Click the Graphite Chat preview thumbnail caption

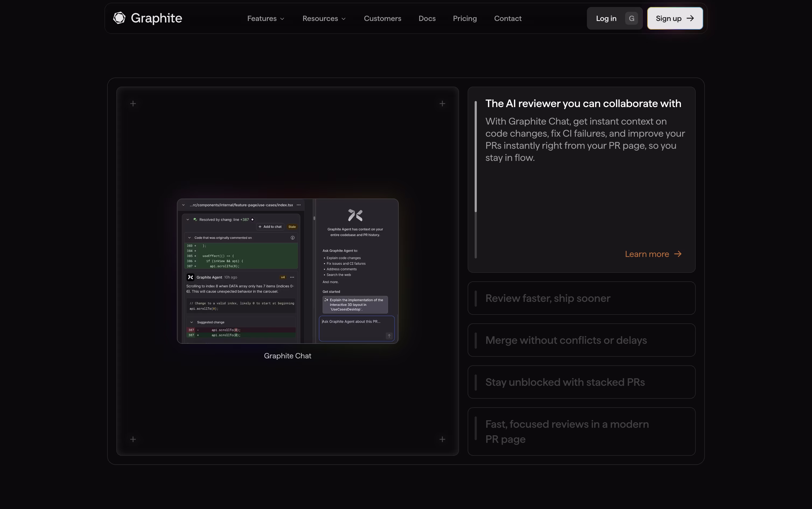288,356
